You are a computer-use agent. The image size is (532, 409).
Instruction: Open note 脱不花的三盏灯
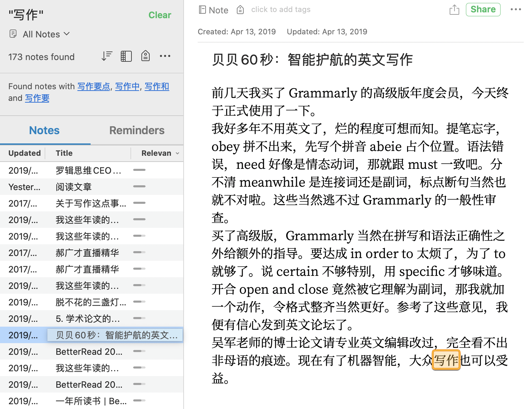(92, 302)
